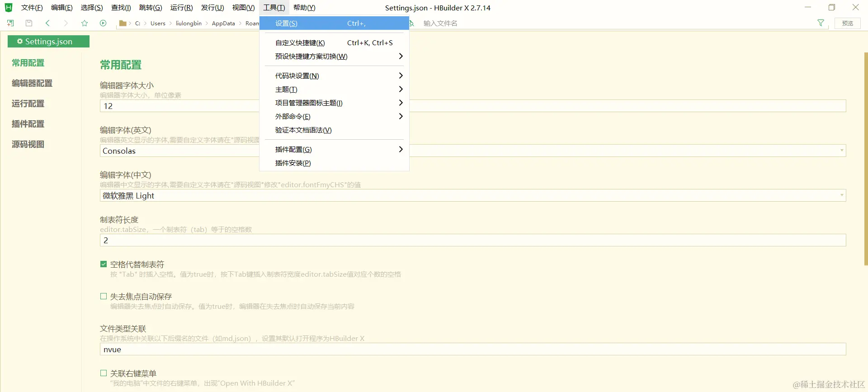
Task: Click C: in the breadcrumb path
Action: click(137, 23)
